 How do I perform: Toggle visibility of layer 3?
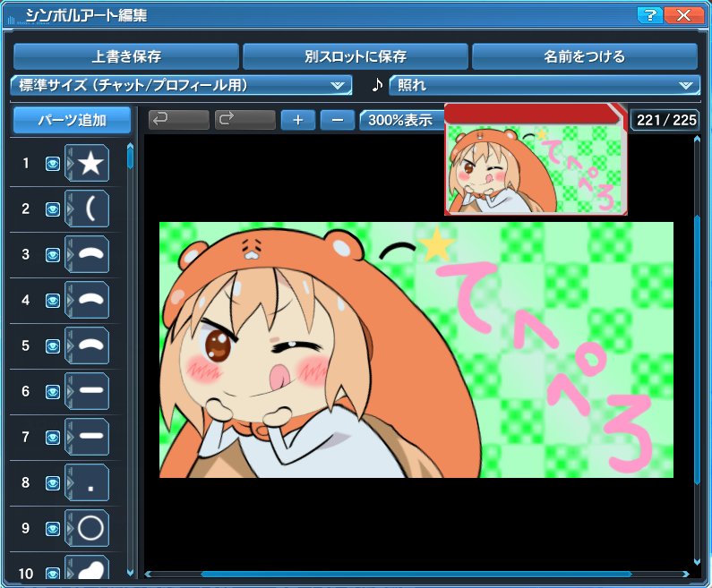tap(53, 255)
